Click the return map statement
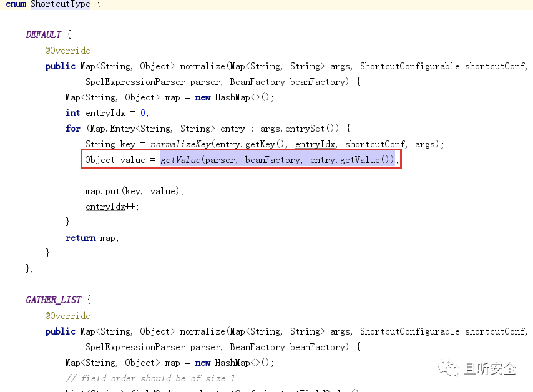Viewport: 533px width, 392px height. pyautogui.click(x=92, y=238)
